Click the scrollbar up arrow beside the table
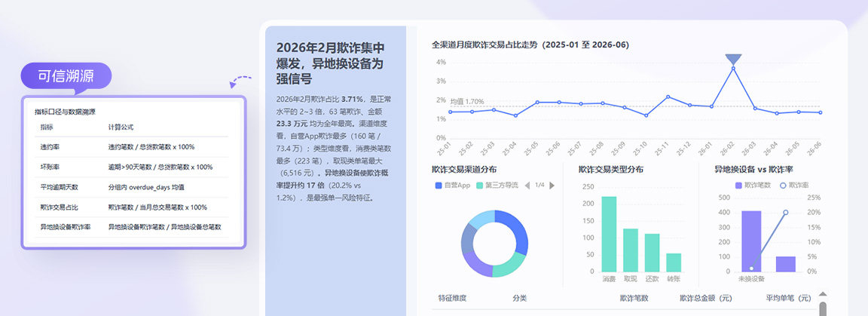The width and height of the screenshot is (868, 316). click(x=823, y=294)
